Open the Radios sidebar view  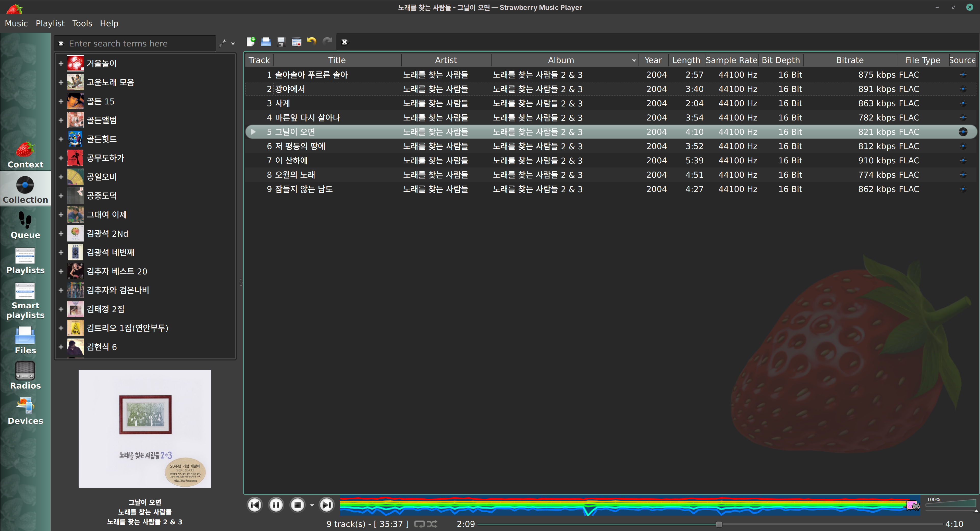25,376
